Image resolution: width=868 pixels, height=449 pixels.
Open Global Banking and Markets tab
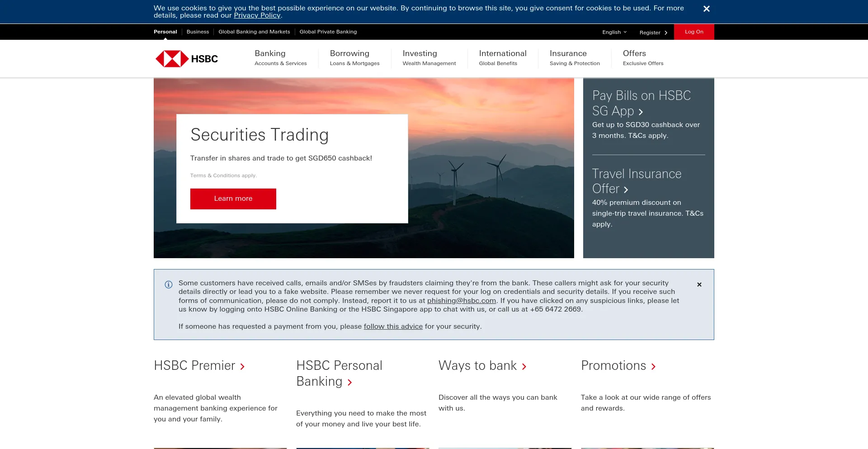point(254,32)
